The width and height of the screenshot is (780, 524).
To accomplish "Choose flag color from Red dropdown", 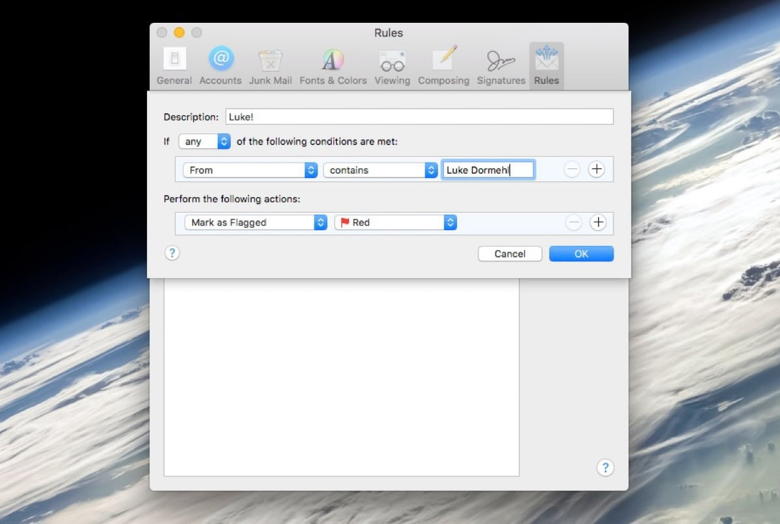I will (396, 223).
